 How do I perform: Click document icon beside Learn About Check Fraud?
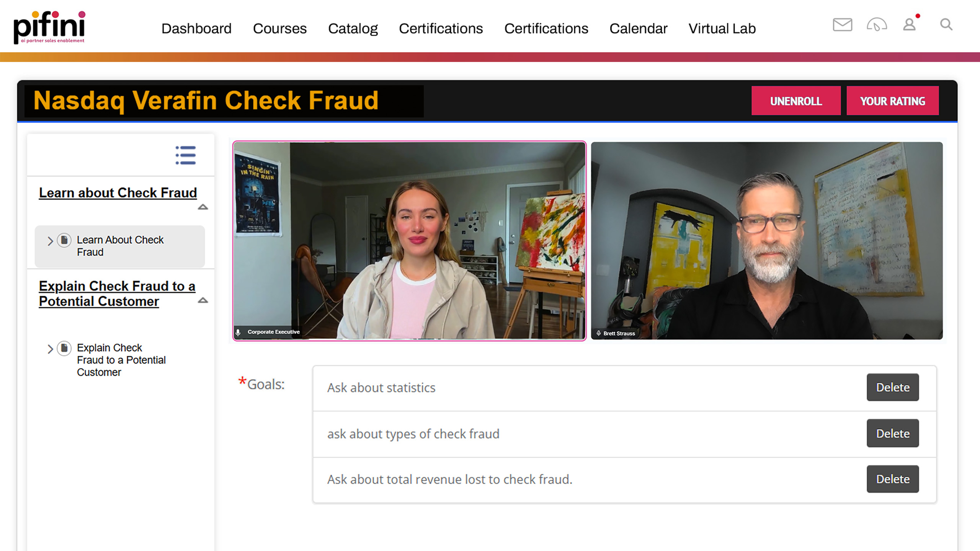[64, 240]
